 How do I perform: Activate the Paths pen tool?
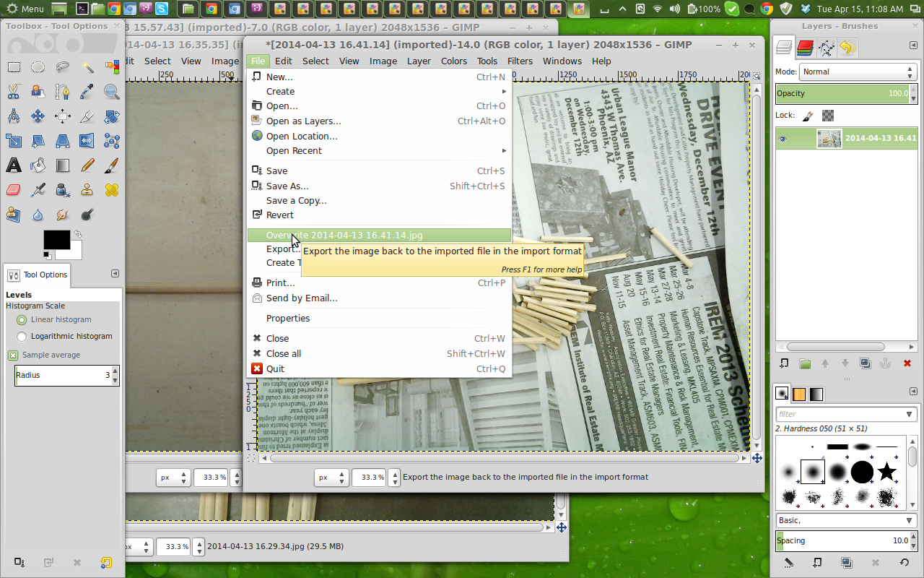63,92
